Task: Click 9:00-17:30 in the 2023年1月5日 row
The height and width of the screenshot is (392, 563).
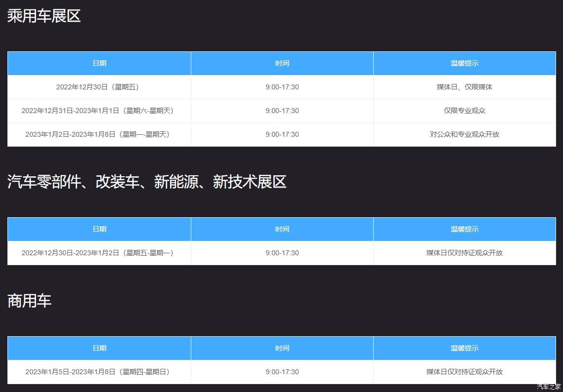Action: click(x=282, y=372)
